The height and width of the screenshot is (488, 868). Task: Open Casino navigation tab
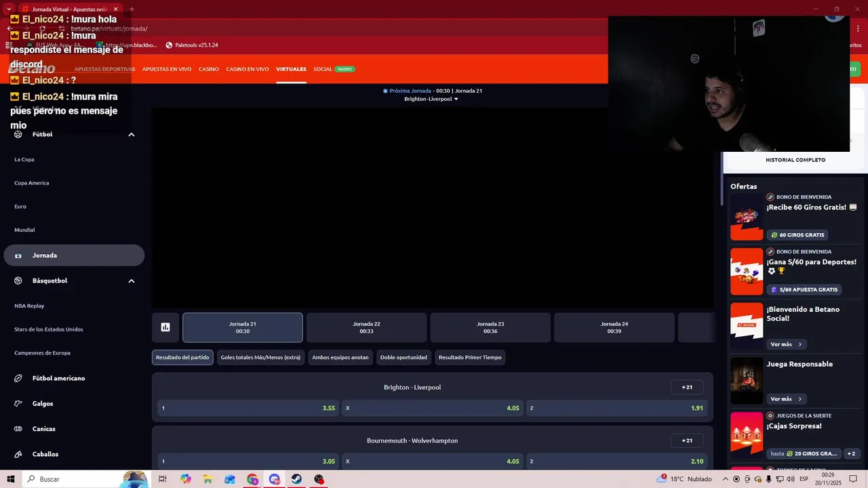tap(209, 69)
